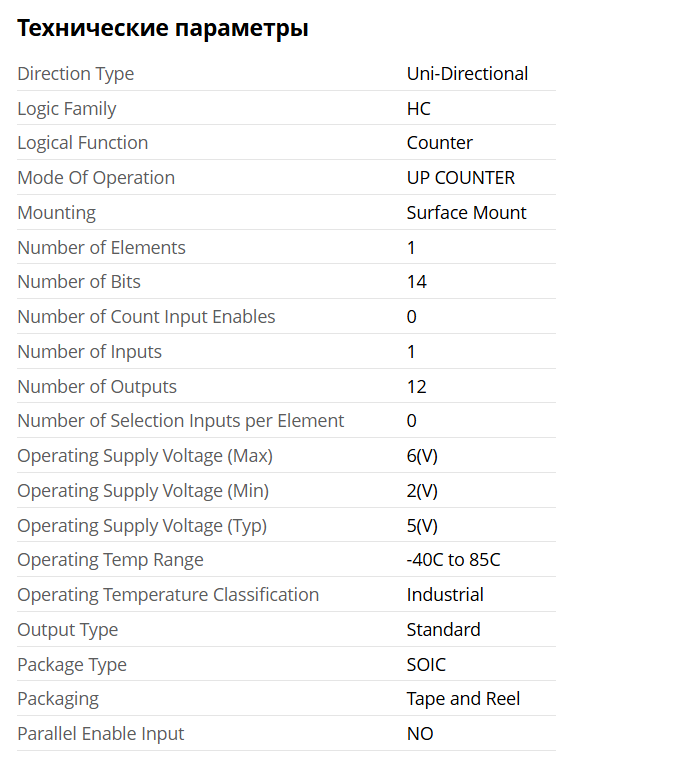
Task: Click the "Industrial" temperature classification value
Action: click(444, 595)
